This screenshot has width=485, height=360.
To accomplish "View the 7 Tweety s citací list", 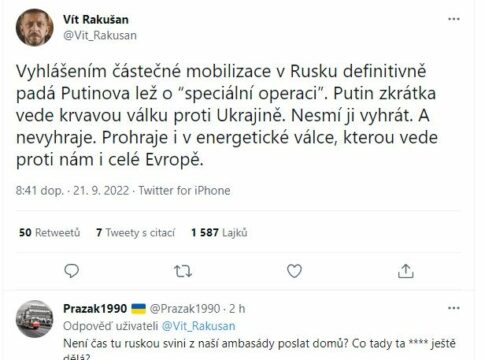I will [135, 232].
